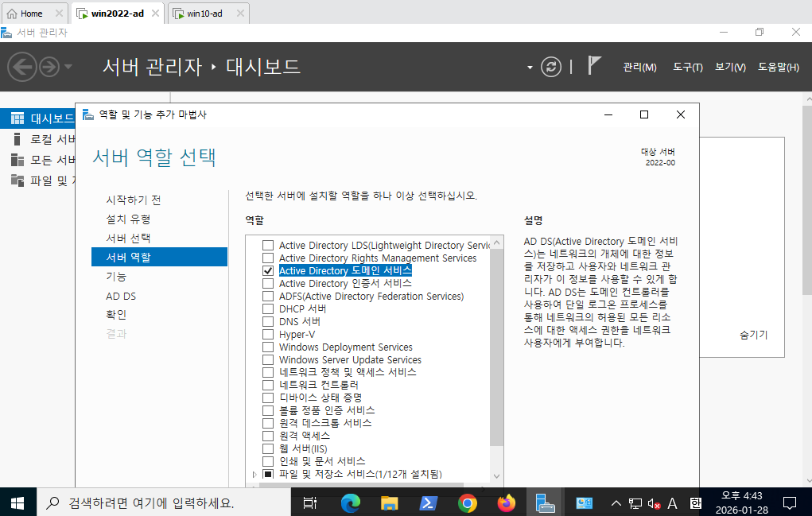
Task: Check 네트워크 정책 및 액세스 서비스 checkbox
Action: pos(268,372)
